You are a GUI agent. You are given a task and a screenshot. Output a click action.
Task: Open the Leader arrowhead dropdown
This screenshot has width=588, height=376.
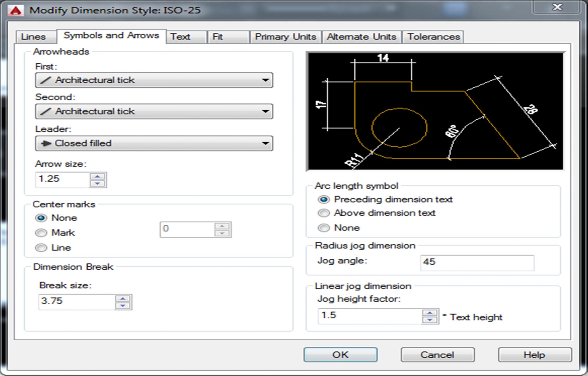click(265, 143)
